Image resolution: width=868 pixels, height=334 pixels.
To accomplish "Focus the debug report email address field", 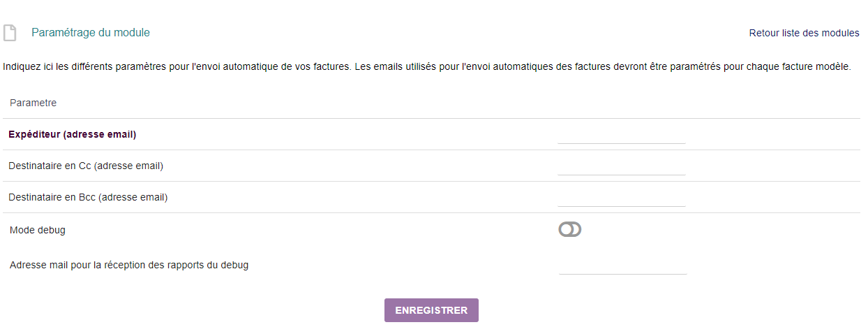I will click(623, 266).
